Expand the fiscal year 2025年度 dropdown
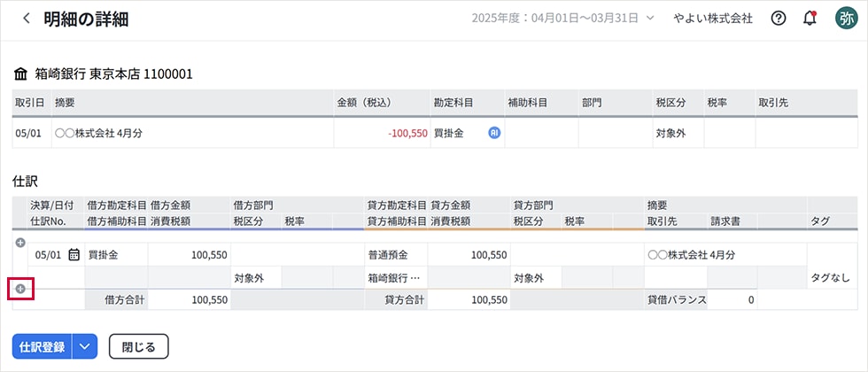This screenshot has width=868, height=372. [x=651, y=19]
